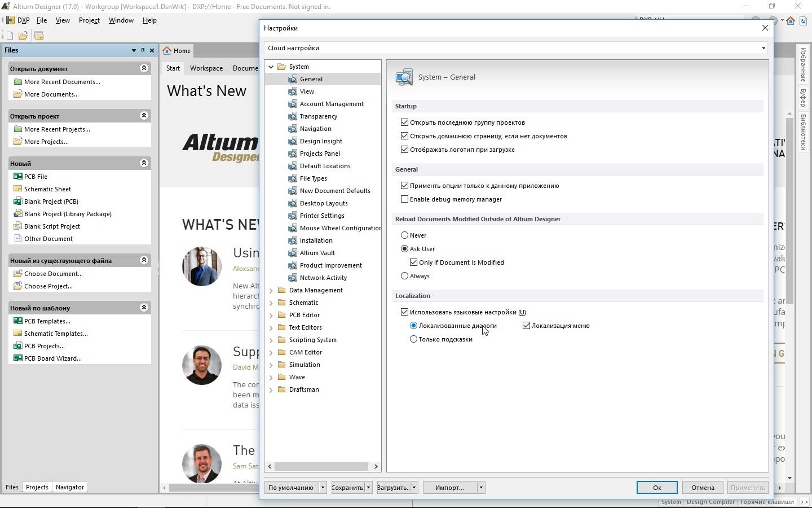This screenshot has height=508, width=812.
Task: Click the home page icon at top right
Action: pos(791,21)
